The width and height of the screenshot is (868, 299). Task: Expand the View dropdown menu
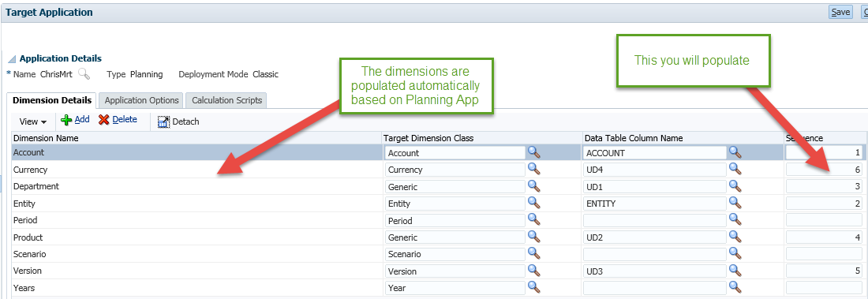coord(33,121)
